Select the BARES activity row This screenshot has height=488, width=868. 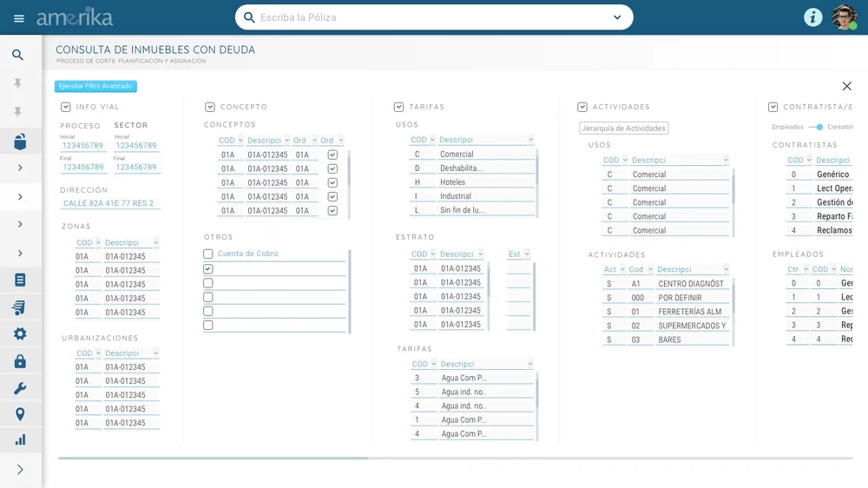(x=666, y=340)
